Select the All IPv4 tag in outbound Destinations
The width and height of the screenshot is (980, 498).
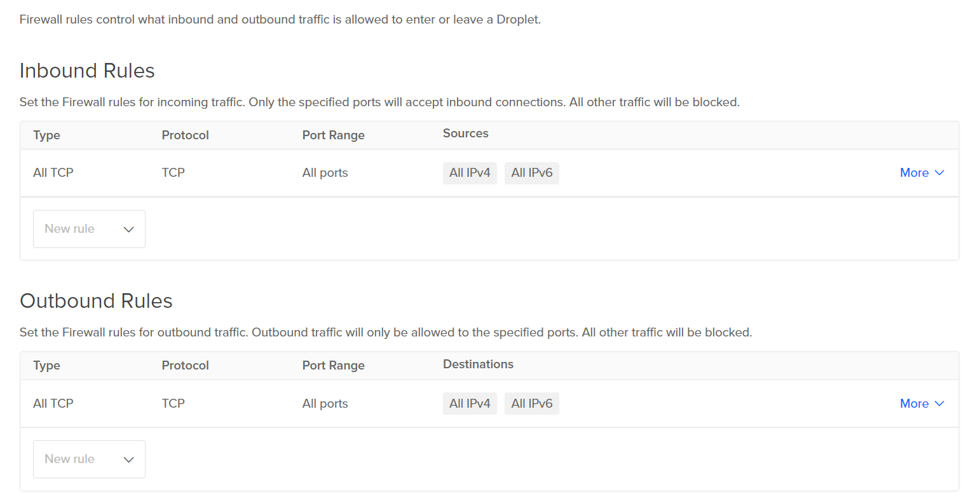pyautogui.click(x=470, y=404)
